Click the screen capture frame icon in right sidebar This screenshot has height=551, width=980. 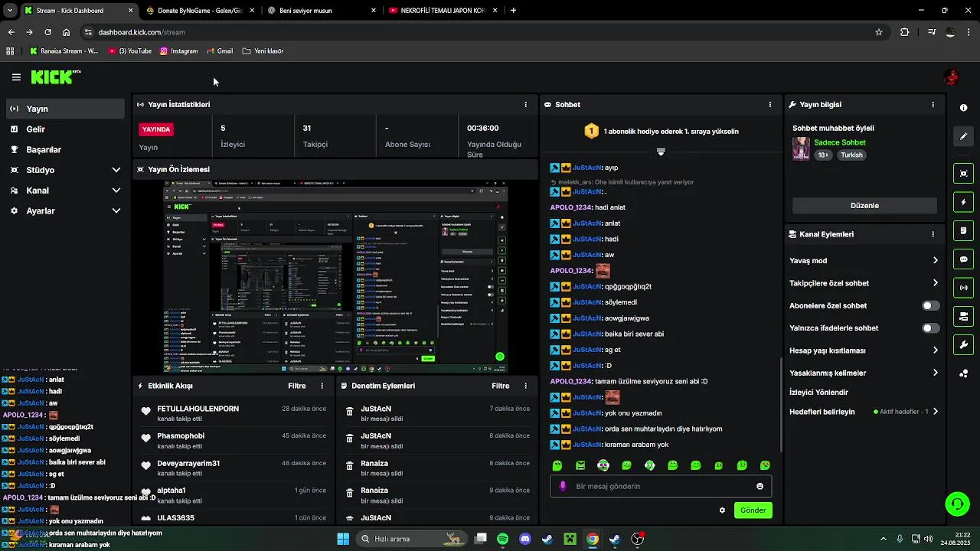point(963,174)
